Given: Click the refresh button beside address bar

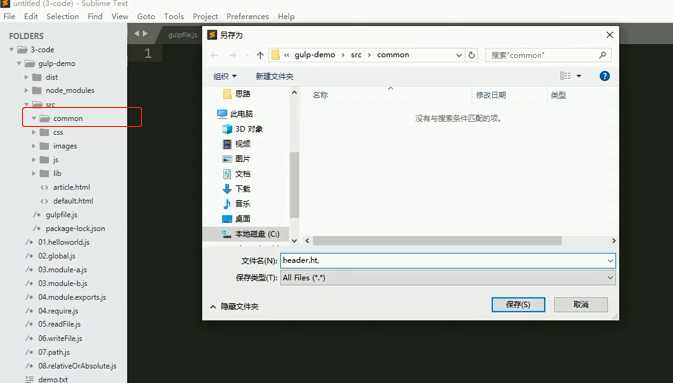Looking at the screenshot, I should tap(472, 55).
